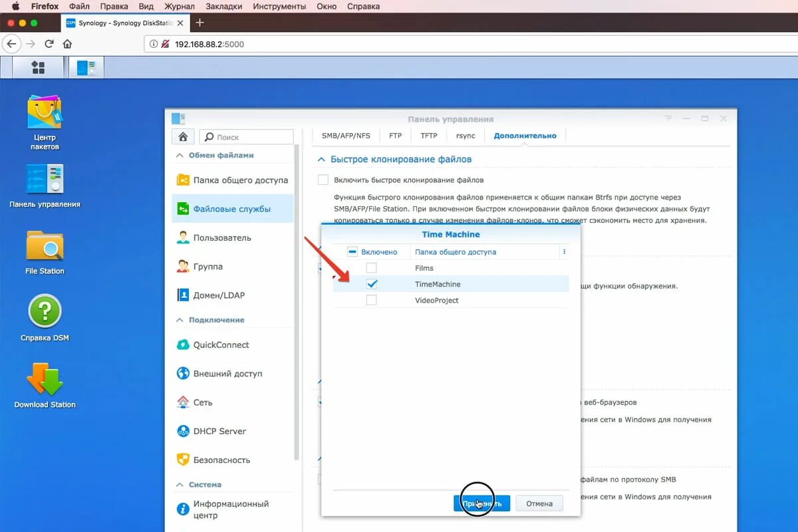Open the Справка menu
Viewport: 798px width, 532px height.
(x=363, y=7)
